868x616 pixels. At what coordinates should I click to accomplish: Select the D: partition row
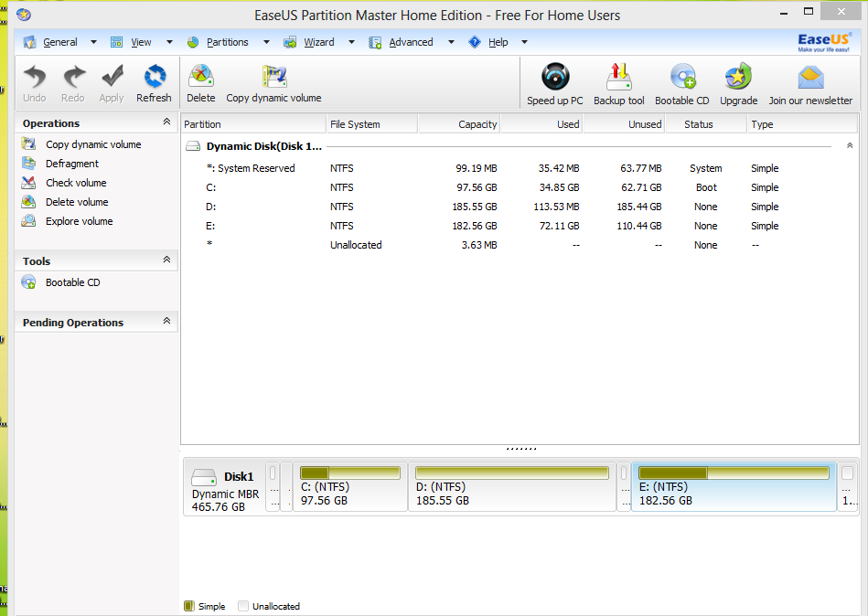tap(520, 207)
